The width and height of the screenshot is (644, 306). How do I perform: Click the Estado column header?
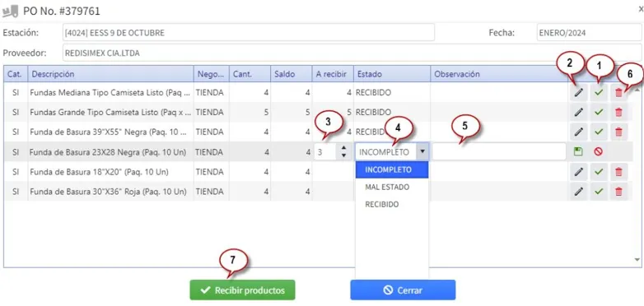point(392,74)
